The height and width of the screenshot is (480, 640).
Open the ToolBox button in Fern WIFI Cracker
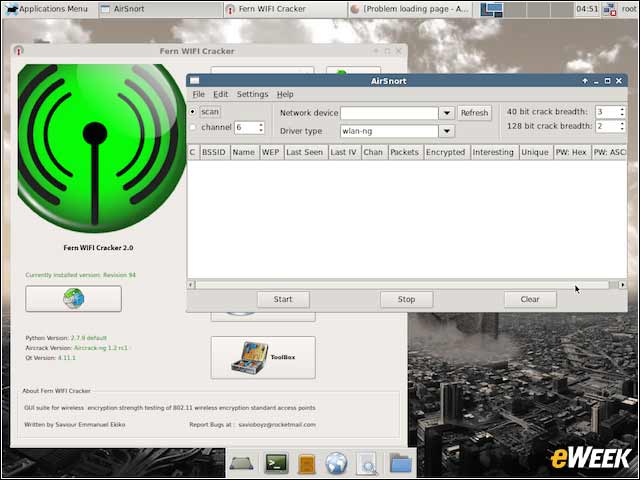[x=263, y=357]
